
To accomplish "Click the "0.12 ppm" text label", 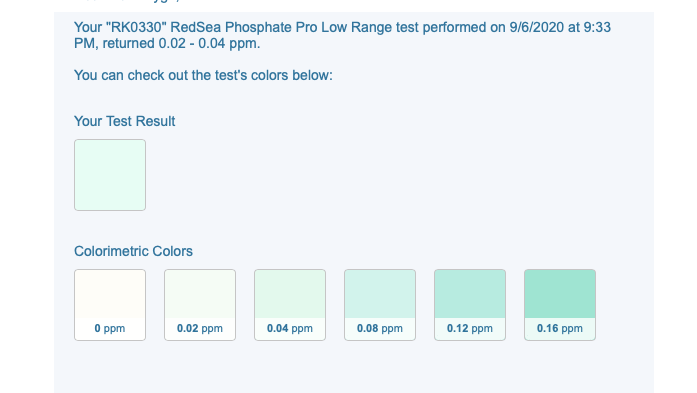I will (470, 329).
